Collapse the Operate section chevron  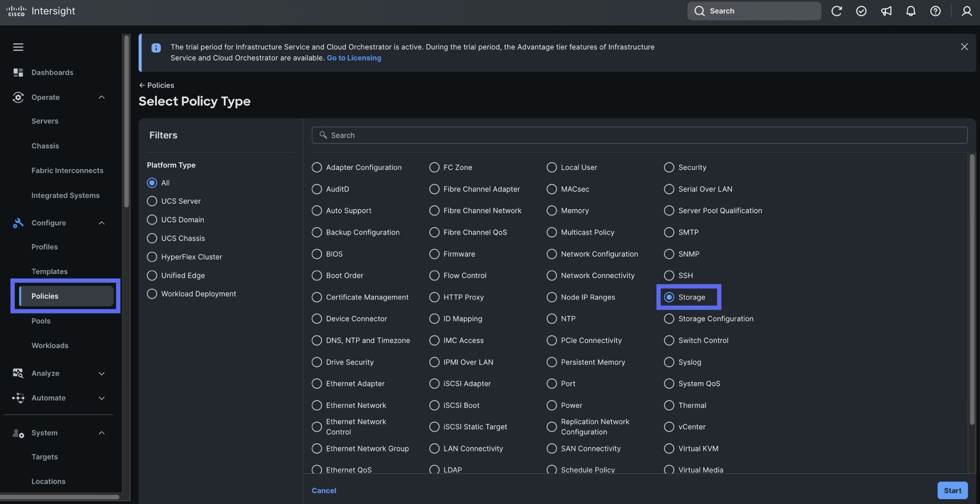[102, 97]
